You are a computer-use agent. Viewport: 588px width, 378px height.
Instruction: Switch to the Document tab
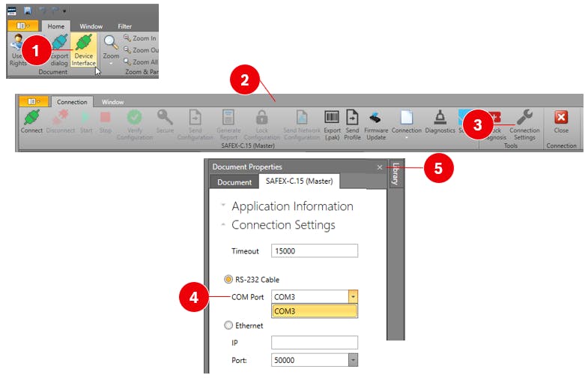tap(234, 182)
